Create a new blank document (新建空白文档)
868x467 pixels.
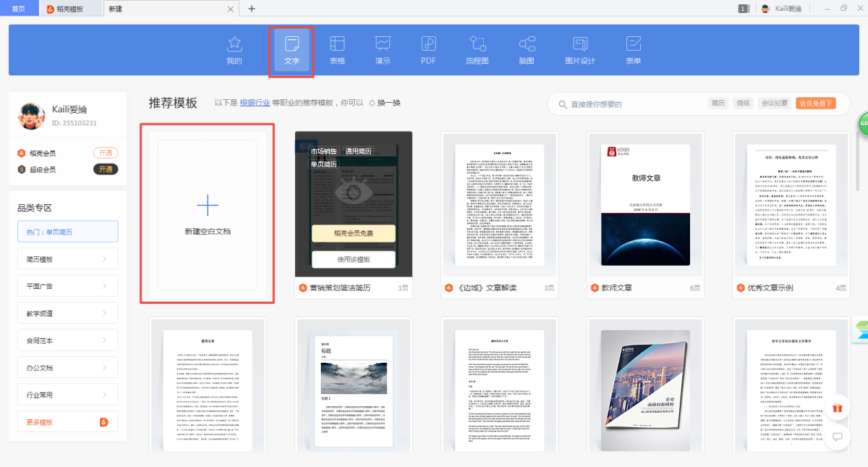(x=208, y=214)
